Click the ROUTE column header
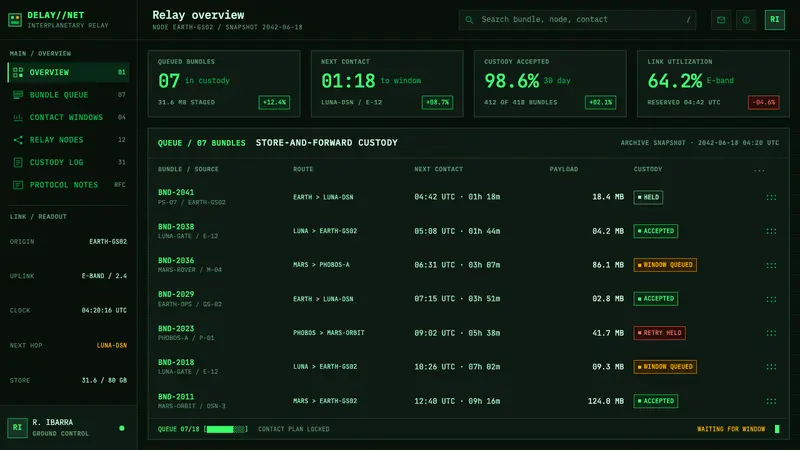The height and width of the screenshot is (450, 800). [303, 169]
